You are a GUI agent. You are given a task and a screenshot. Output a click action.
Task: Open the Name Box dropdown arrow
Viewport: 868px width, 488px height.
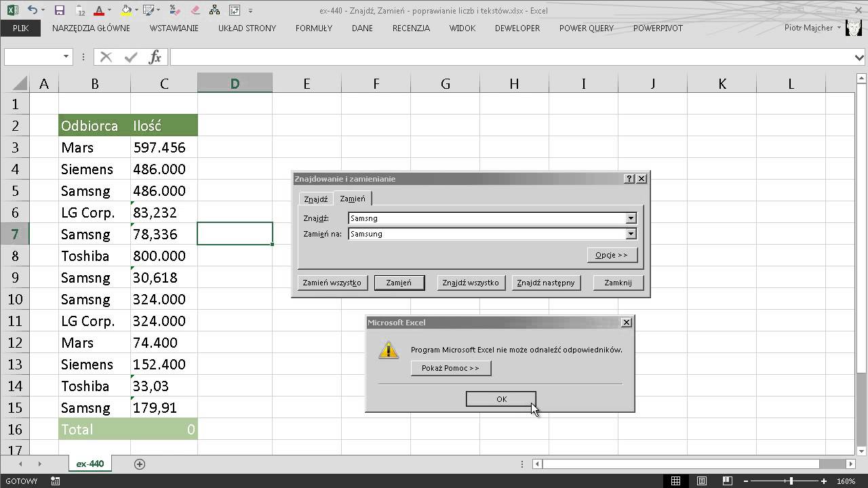[x=66, y=57]
